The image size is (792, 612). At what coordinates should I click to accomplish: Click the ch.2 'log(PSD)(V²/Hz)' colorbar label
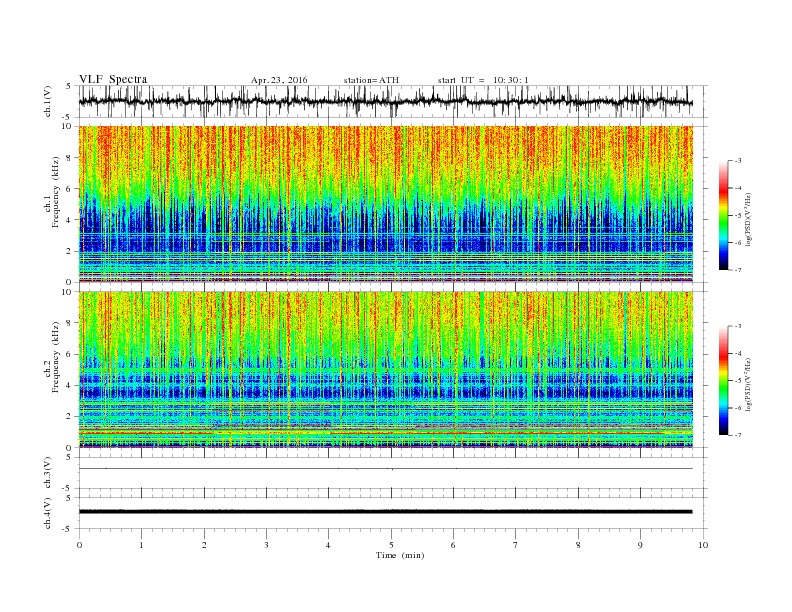[x=748, y=384]
